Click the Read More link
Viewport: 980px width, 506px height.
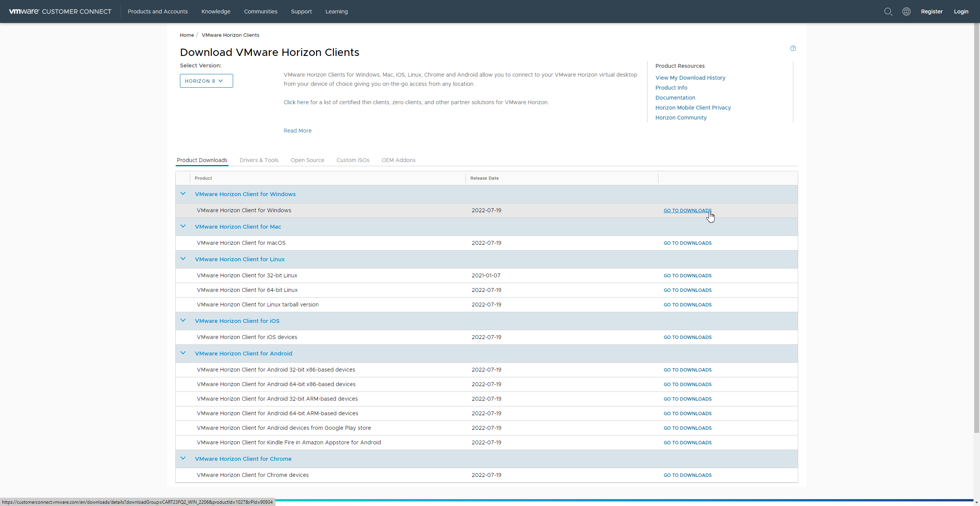click(x=297, y=131)
